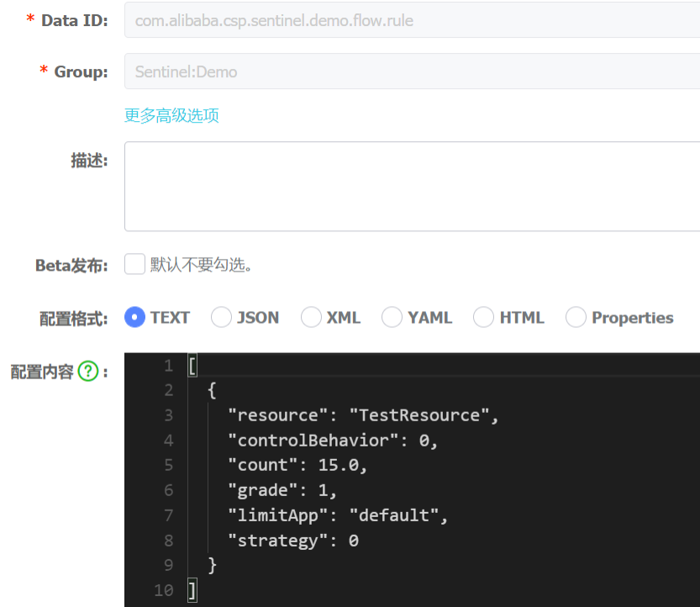Click the "strategy": 0 line in editor
The height and width of the screenshot is (607, 700).
click(293, 541)
